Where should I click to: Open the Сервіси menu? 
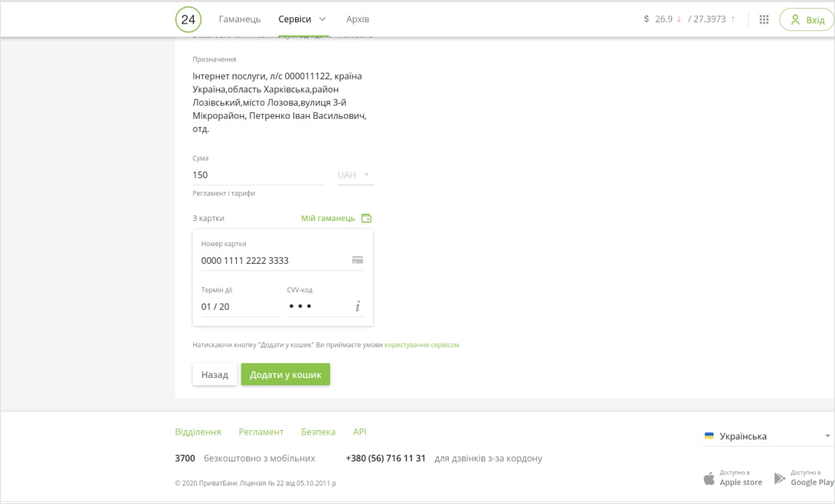coord(294,19)
